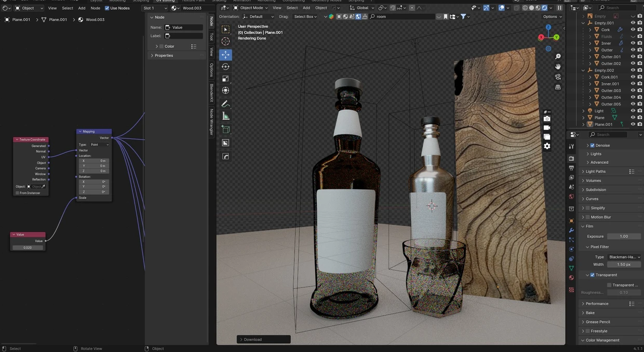Image resolution: width=644 pixels, height=352 pixels.
Task: Activate the Cursor tool
Action: tap(225, 41)
